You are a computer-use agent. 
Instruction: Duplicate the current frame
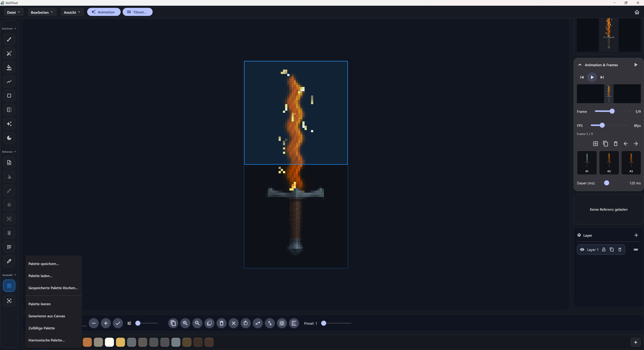(605, 144)
